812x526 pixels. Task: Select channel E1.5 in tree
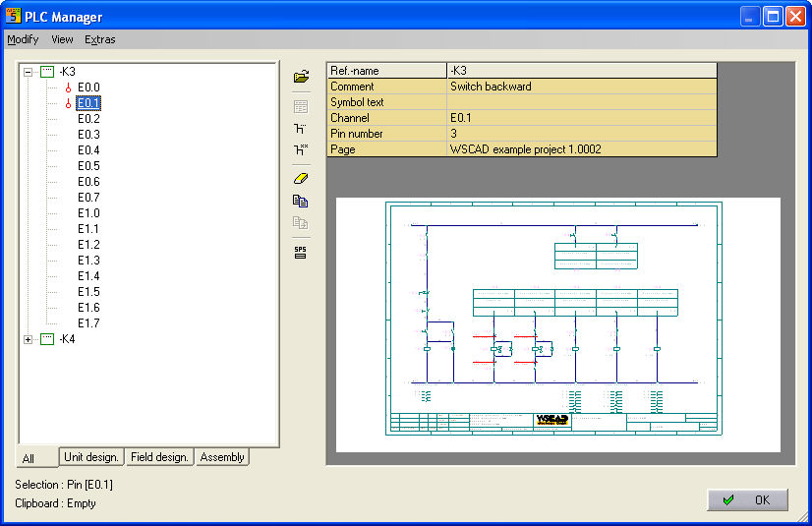(88, 292)
